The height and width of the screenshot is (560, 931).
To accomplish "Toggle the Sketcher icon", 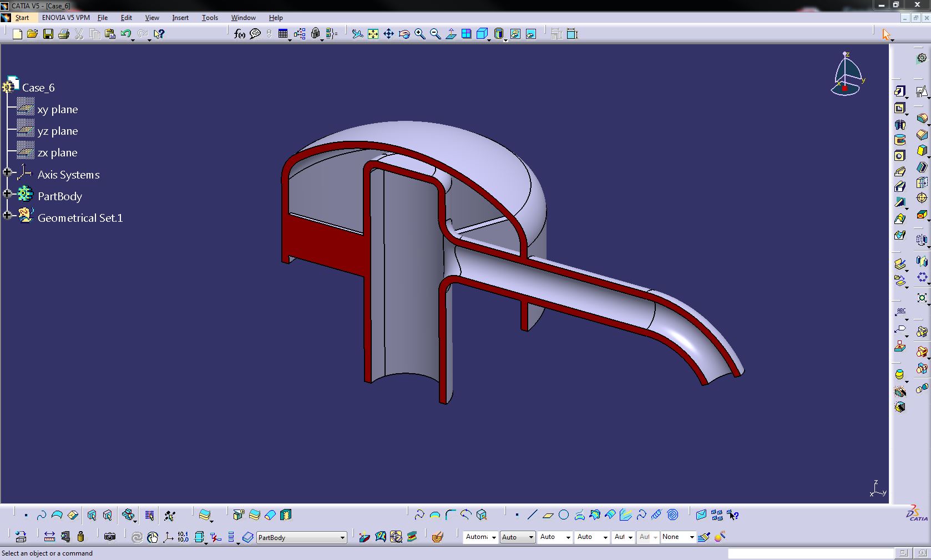I will (x=922, y=91).
